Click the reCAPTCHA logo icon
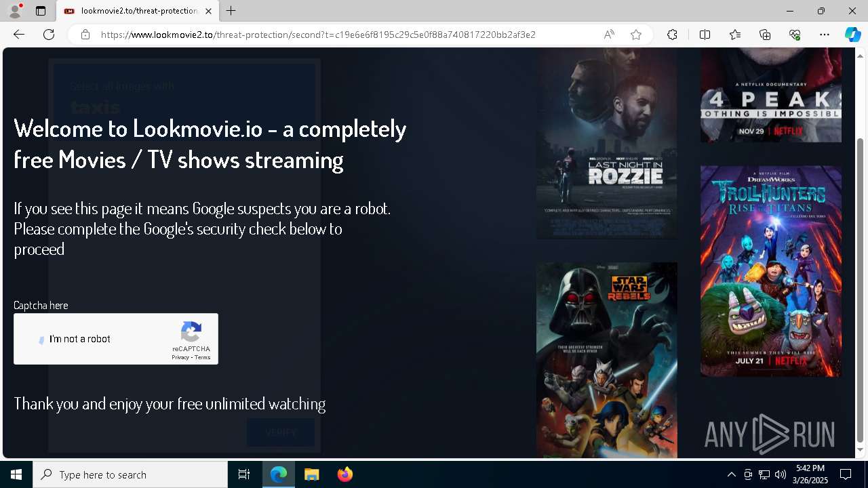868x488 pixels. pyautogui.click(x=191, y=332)
